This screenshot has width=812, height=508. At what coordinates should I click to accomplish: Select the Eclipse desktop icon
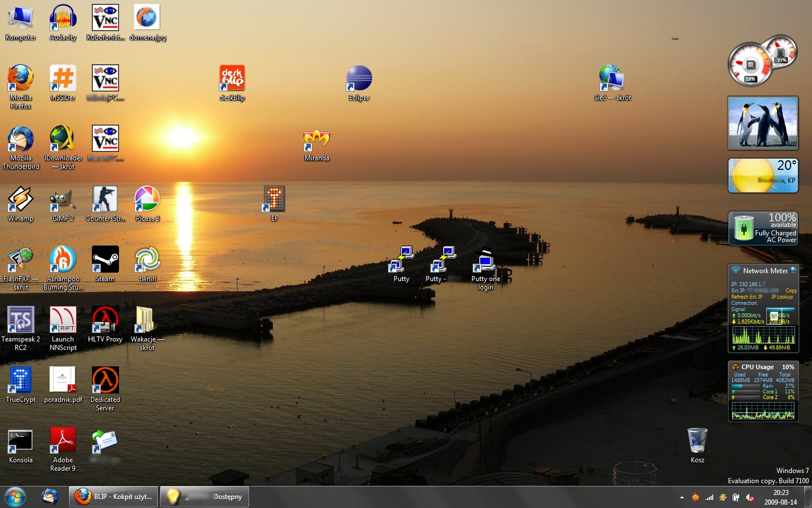point(359,79)
